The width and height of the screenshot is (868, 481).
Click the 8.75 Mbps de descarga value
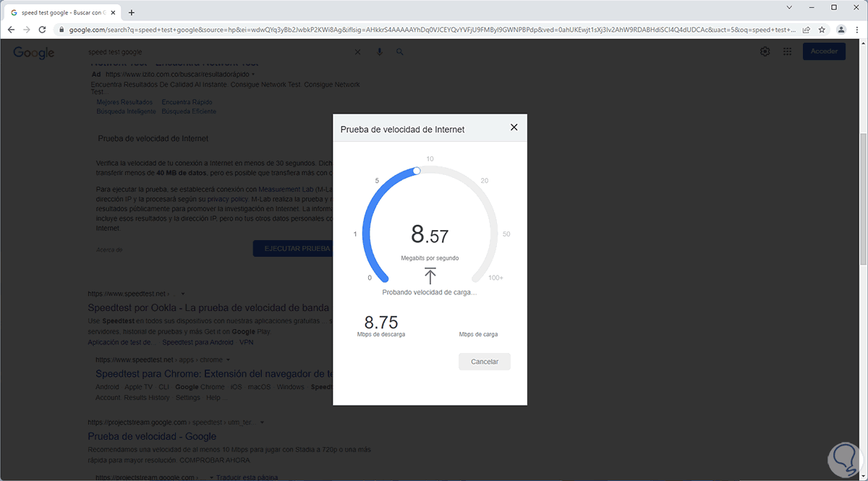tap(381, 323)
